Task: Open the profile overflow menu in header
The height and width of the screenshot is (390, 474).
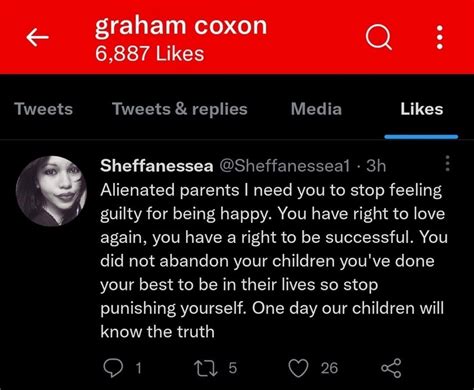Action: [440, 37]
